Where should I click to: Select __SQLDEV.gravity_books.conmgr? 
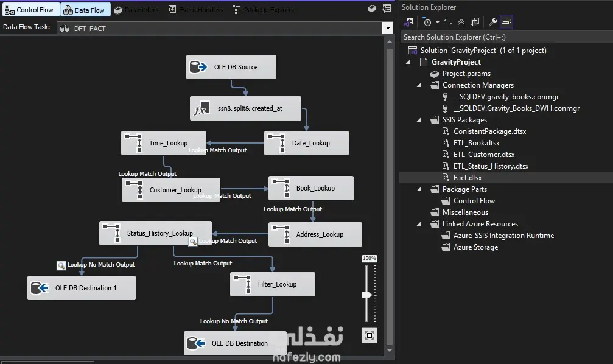(506, 97)
